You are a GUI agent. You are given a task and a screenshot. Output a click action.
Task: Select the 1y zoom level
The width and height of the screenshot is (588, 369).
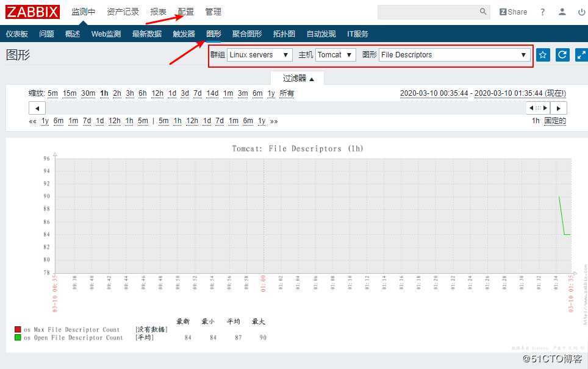click(271, 93)
